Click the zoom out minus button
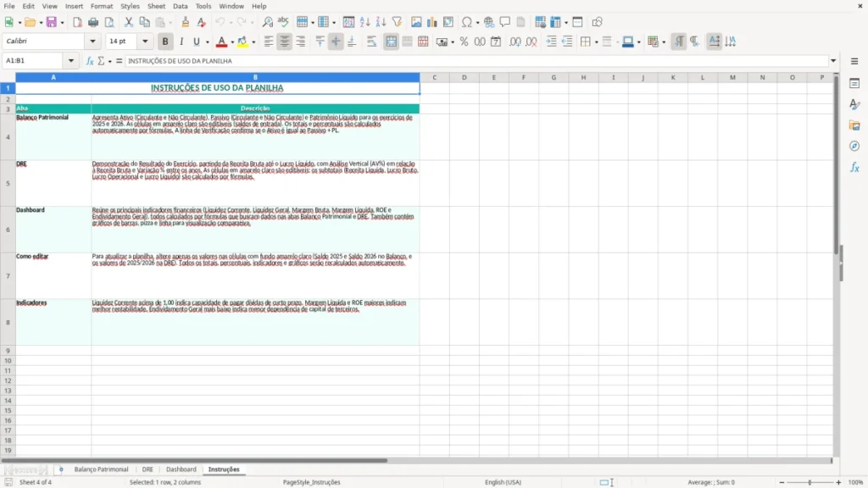The width and height of the screenshot is (868, 488). click(782, 482)
